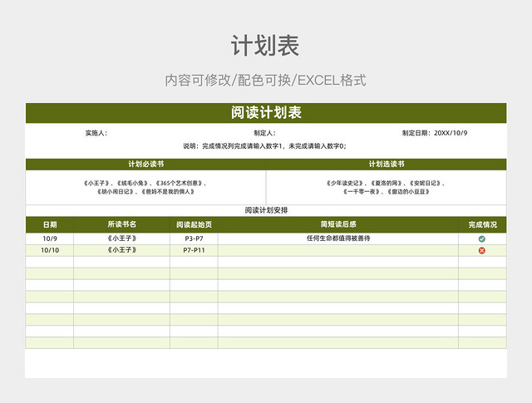
Task: Select 《小王子》 in the 10/9 row
Action: coord(122,238)
